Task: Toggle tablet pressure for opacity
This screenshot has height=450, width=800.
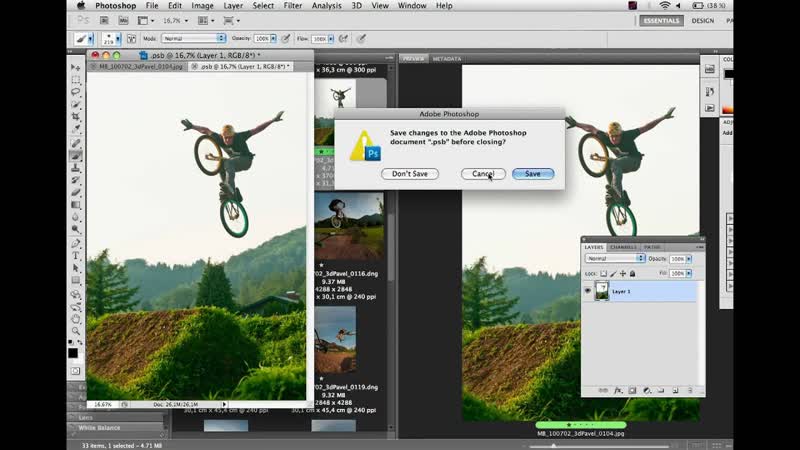Action: tap(286, 39)
